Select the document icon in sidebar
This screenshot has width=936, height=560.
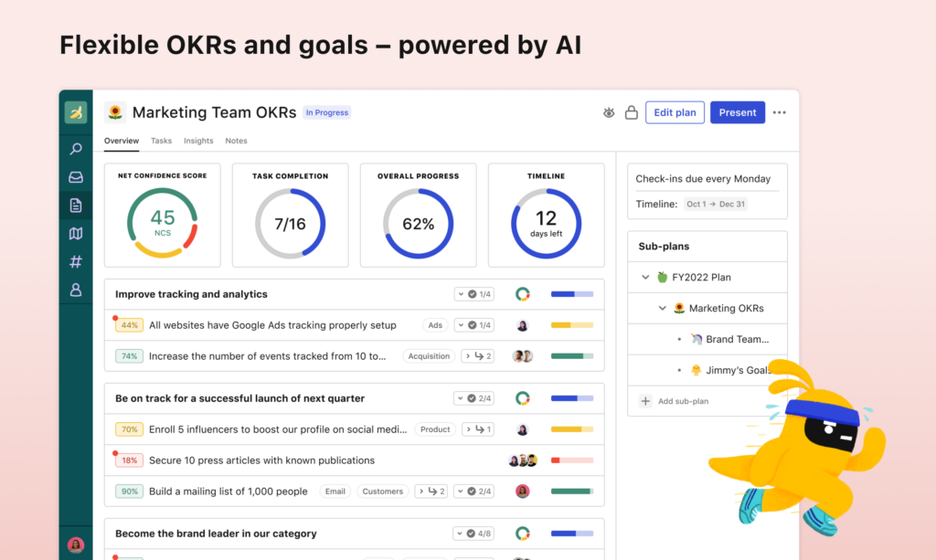(76, 206)
